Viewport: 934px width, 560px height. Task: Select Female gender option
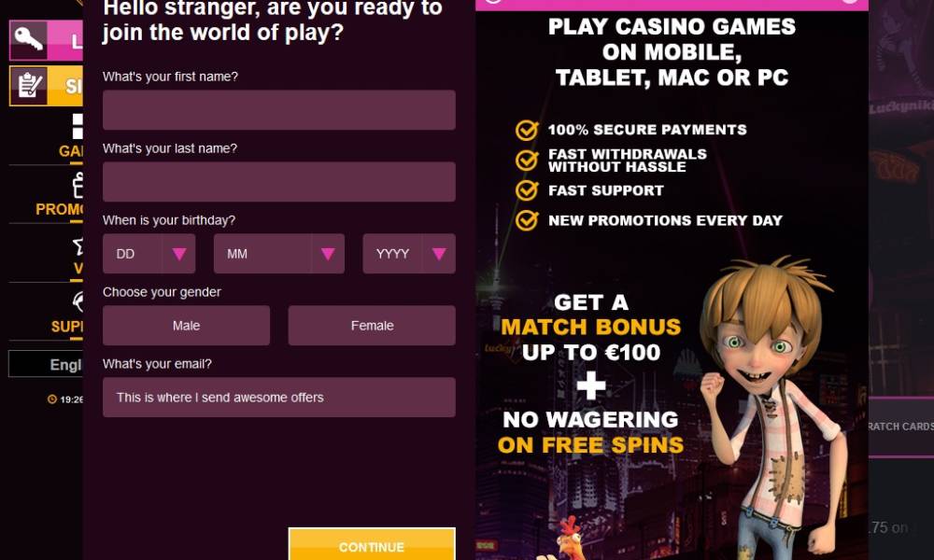[372, 326]
